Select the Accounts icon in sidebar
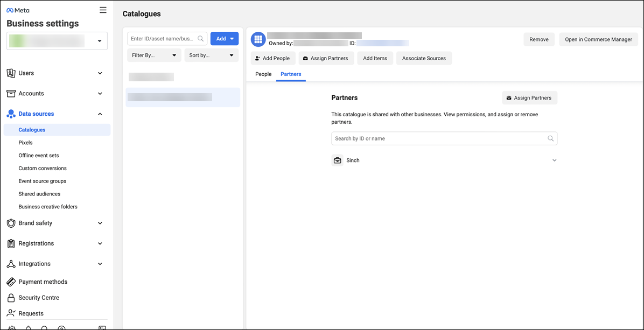 tap(11, 93)
